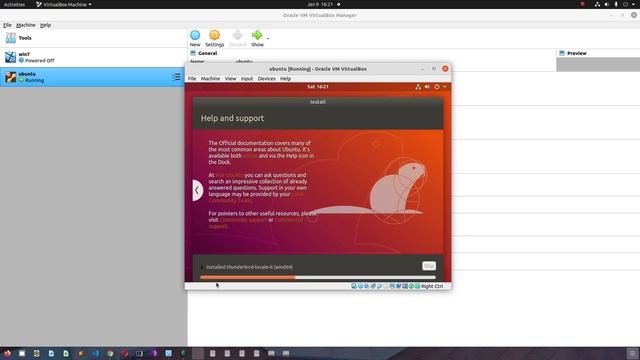
Task: Open View menu in ubuntu VM window
Action: pos(230,78)
